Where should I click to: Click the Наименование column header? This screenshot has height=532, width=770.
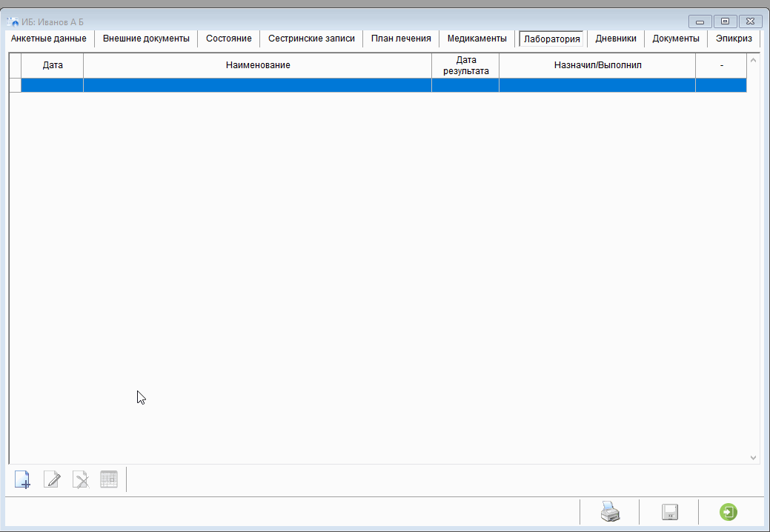[257, 65]
